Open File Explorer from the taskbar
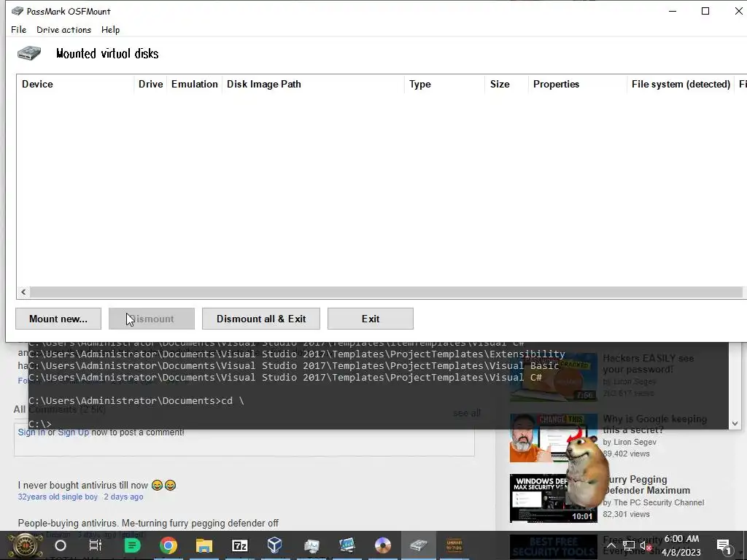747x560 pixels. pyautogui.click(x=204, y=545)
